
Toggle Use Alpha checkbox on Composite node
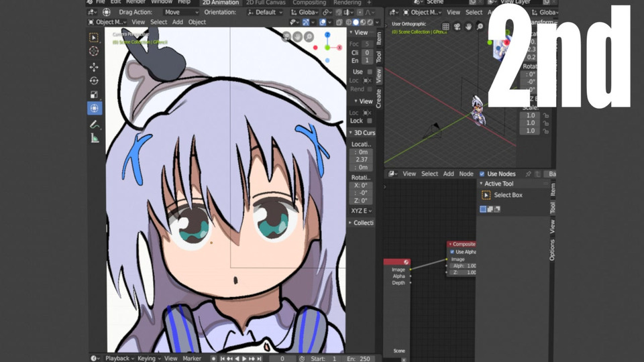pyautogui.click(x=452, y=252)
